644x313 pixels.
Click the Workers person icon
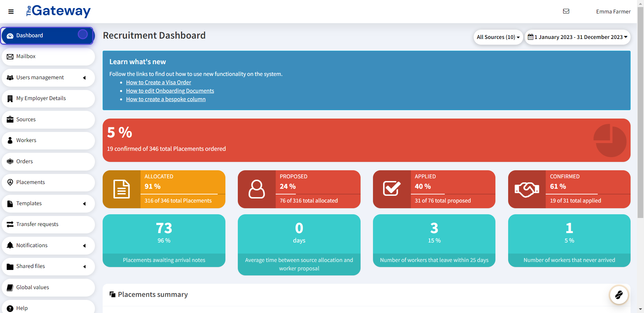point(10,140)
